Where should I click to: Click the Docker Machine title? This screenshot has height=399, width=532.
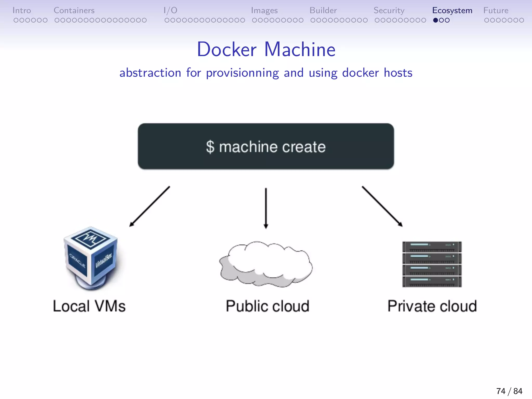(x=266, y=49)
